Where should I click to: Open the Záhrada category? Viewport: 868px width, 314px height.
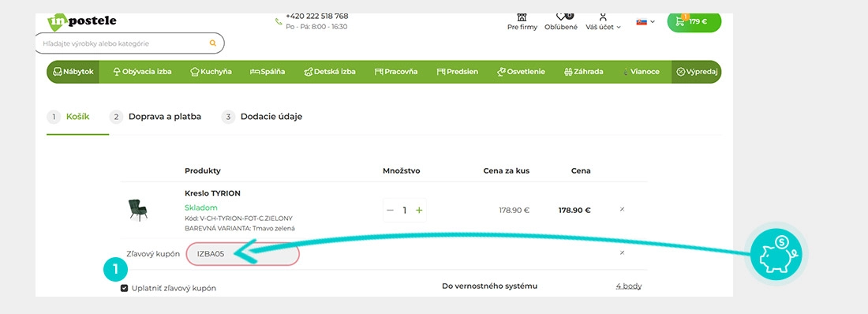(x=583, y=72)
